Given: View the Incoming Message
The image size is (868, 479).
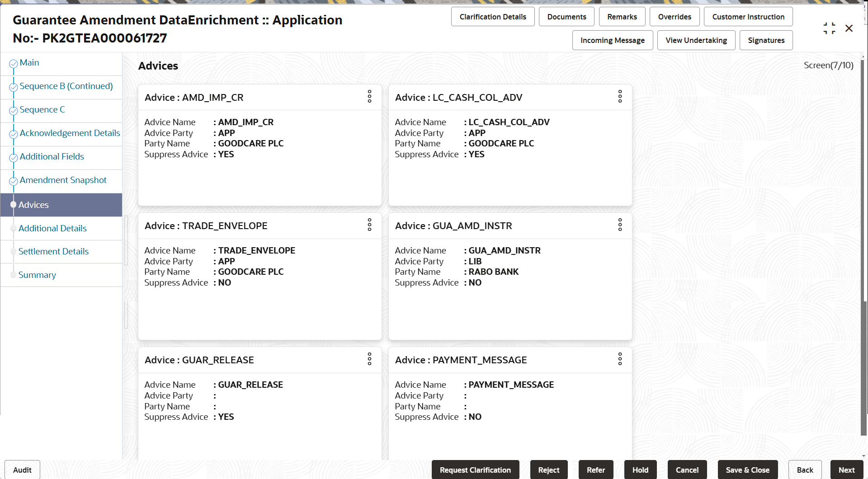Looking at the screenshot, I should tap(613, 40).
